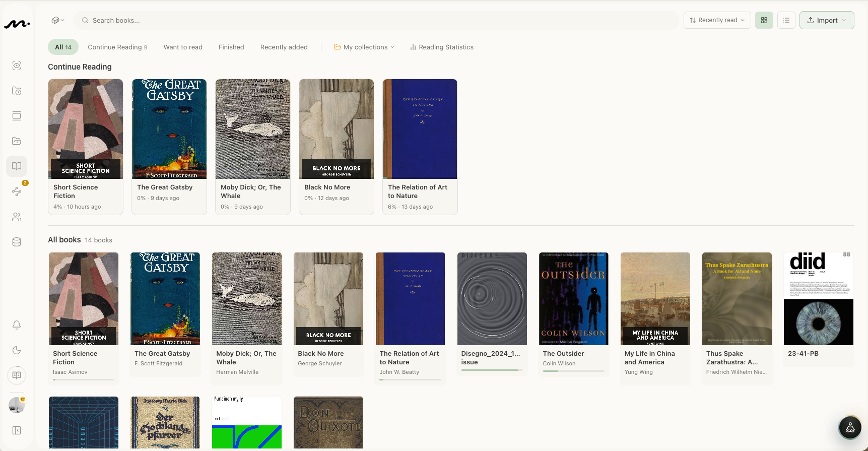Open the 23-41-PB diid cover

819,299
